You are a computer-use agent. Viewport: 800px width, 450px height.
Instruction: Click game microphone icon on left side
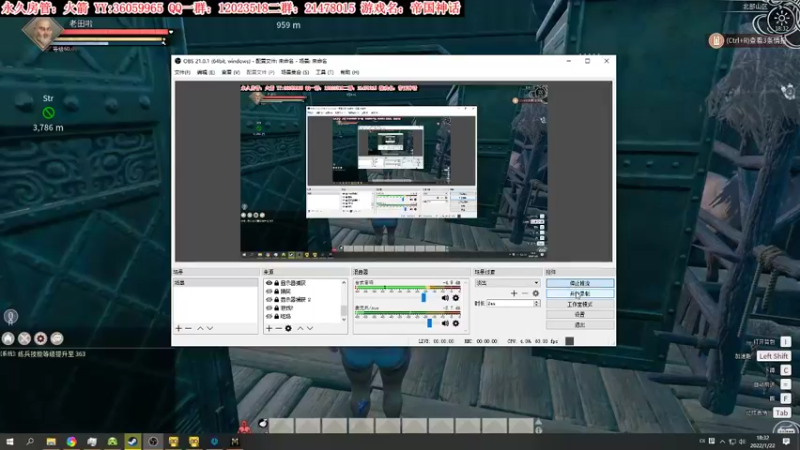tap(11, 317)
